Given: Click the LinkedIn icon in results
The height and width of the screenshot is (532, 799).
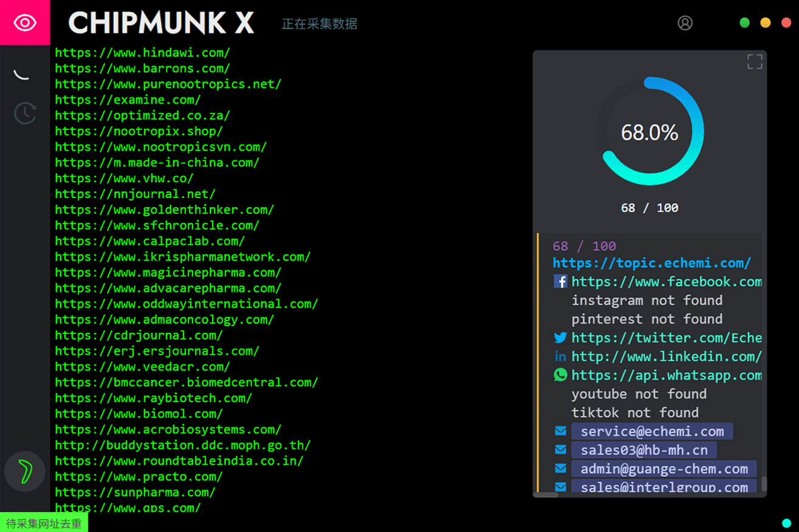Looking at the screenshot, I should [560, 356].
